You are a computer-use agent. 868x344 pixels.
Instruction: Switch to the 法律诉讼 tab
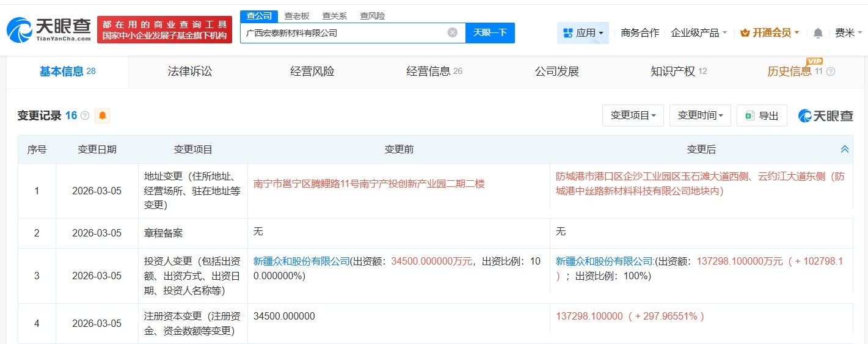click(190, 71)
